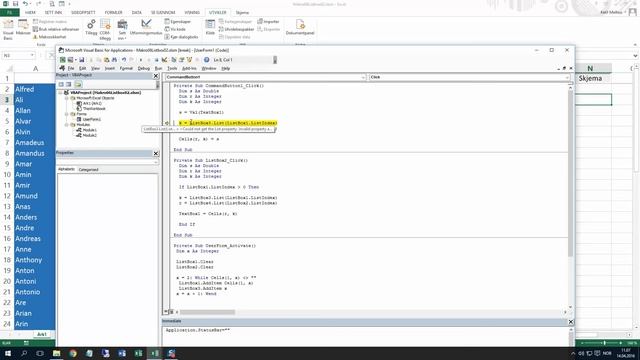Open Object Browser via toolbar icon

pos(189,60)
